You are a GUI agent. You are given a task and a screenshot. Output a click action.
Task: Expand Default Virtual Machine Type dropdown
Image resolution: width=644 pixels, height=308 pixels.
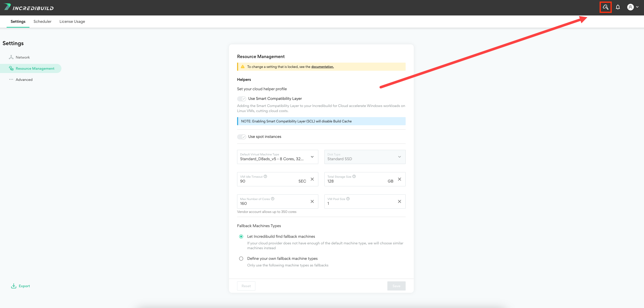tap(277, 157)
